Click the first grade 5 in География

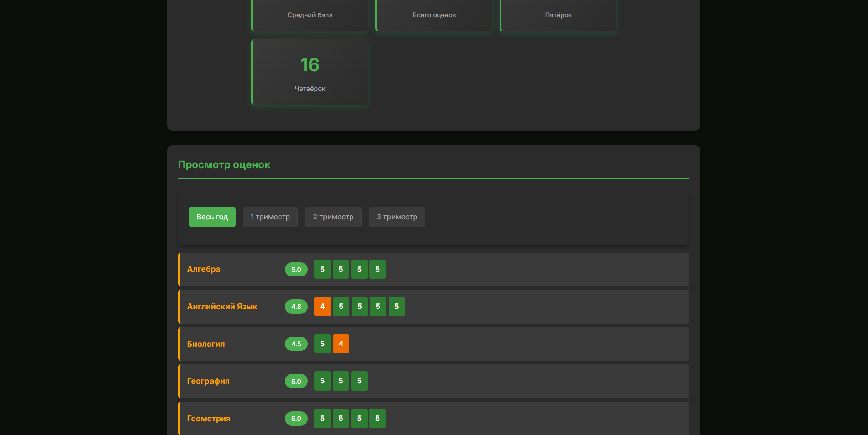[322, 381]
